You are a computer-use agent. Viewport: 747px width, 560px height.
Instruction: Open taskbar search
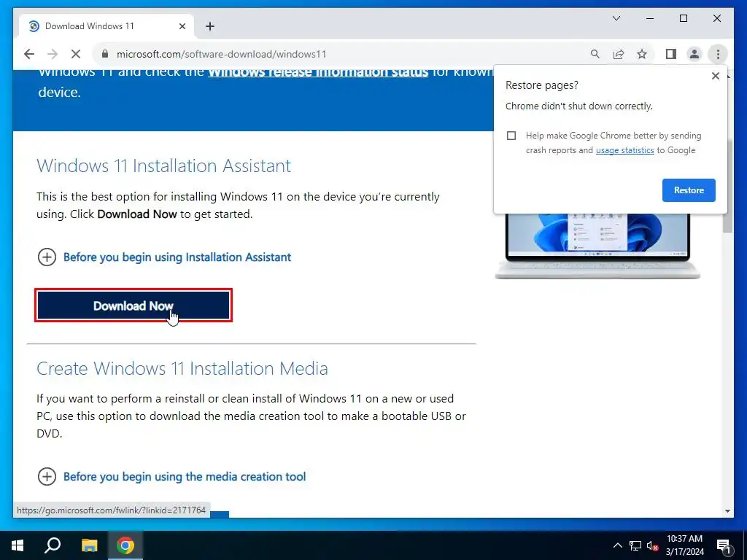(53, 545)
